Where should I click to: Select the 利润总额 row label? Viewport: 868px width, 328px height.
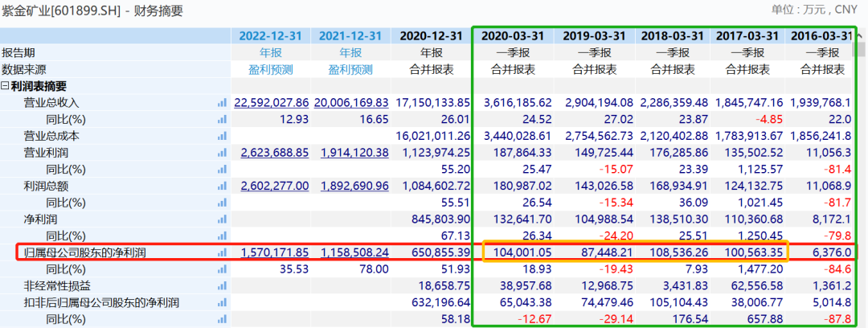pyautogui.click(x=46, y=187)
